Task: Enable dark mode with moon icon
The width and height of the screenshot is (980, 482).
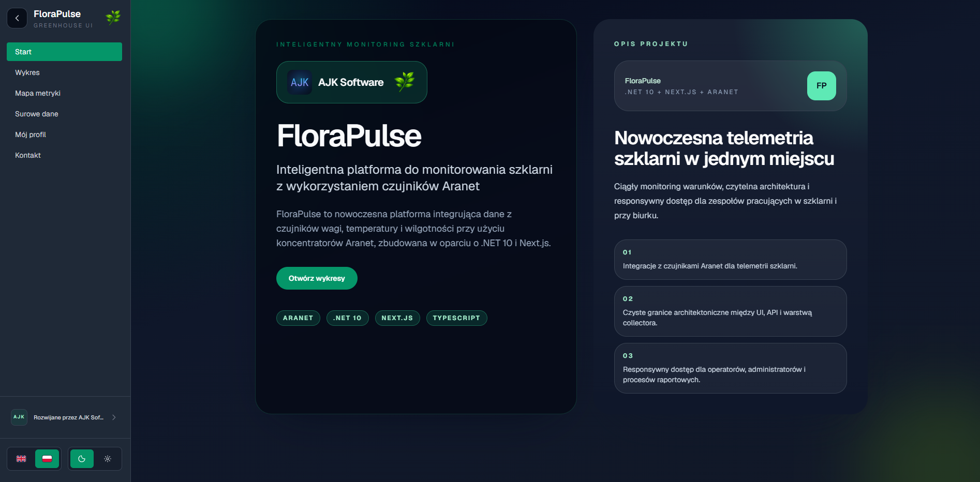Action: (82, 459)
